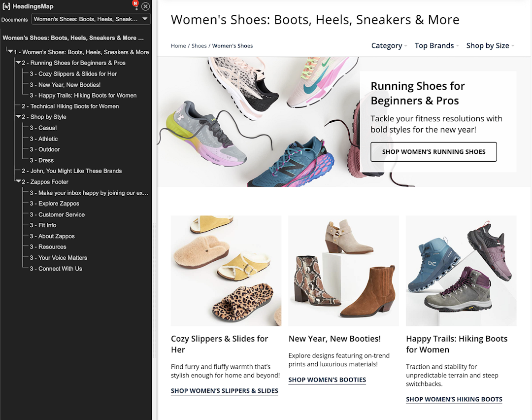Click the HeadingsMap logo icon
Image resolution: width=532 pixels, height=420 pixels.
click(6, 6)
